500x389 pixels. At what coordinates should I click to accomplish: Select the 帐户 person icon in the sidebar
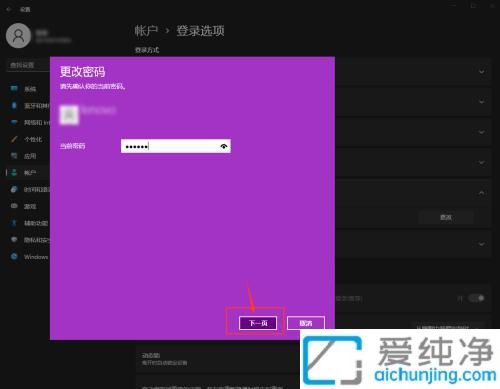coord(14,172)
